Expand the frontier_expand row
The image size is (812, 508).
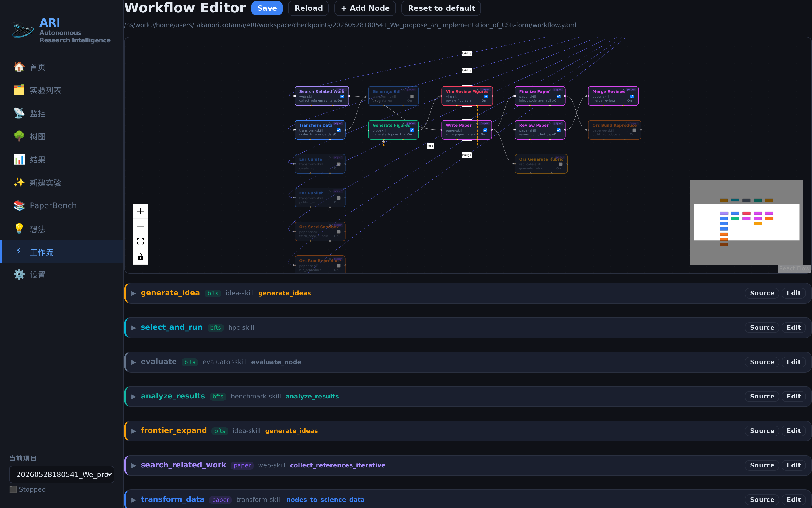134,431
